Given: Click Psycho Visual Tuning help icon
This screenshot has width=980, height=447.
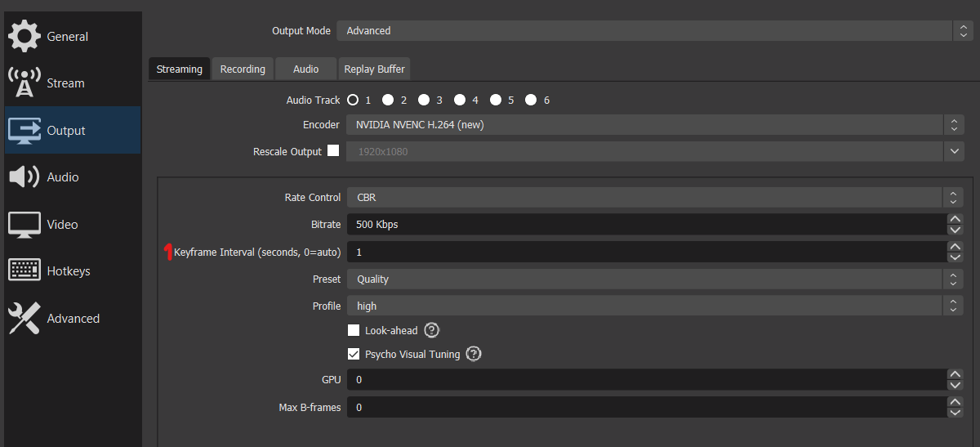Looking at the screenshot, I should pos(473,355).
